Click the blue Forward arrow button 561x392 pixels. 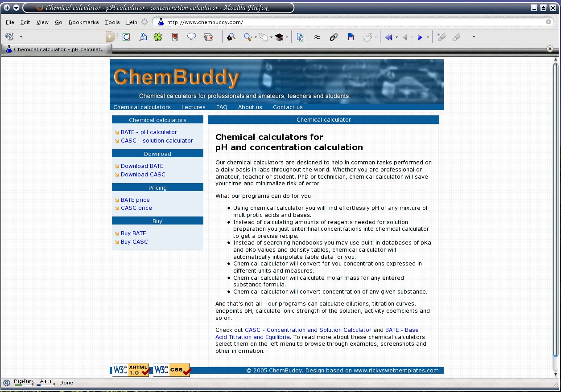pos(420,37)
